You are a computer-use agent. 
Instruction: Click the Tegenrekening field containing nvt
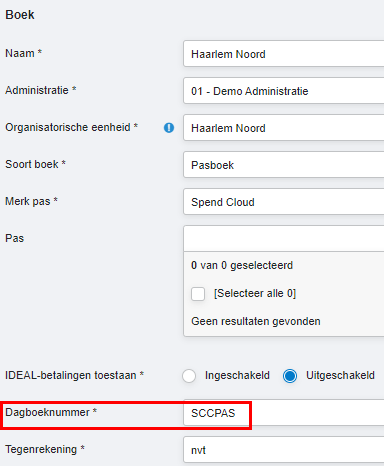pyautogui.click(x=284, y=450)
